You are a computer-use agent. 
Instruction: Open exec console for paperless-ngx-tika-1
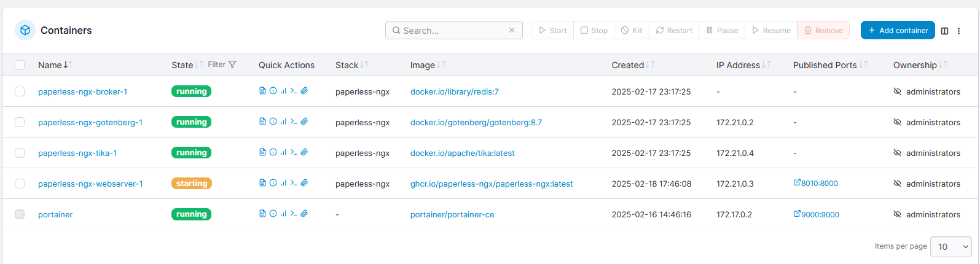pyautogui.click(x=294, y=152)
